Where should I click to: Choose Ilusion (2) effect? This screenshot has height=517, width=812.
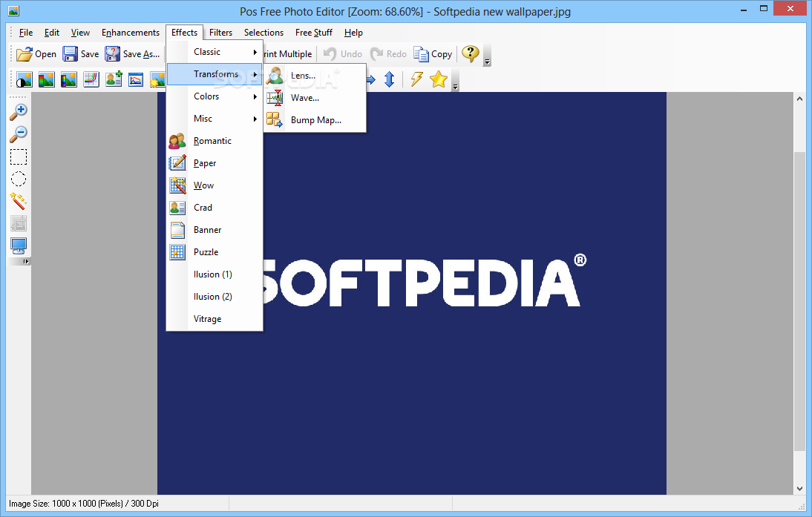(215, 297)
